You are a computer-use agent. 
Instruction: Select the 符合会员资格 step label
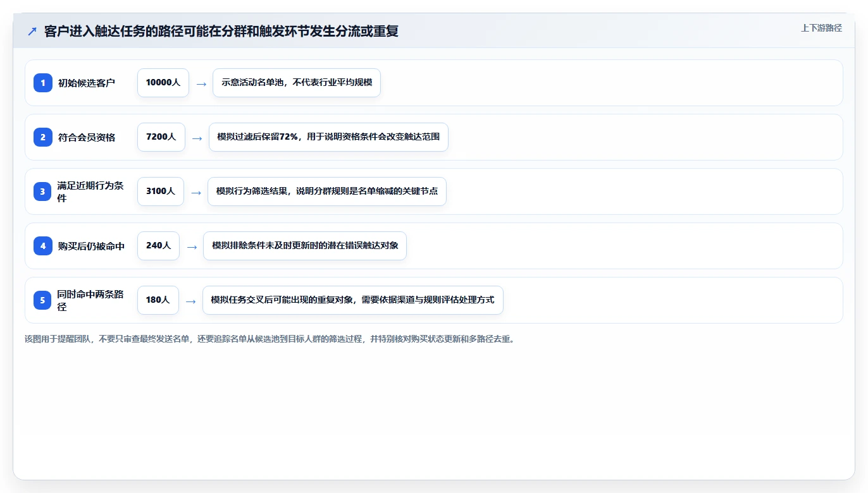tap(87, 137)
